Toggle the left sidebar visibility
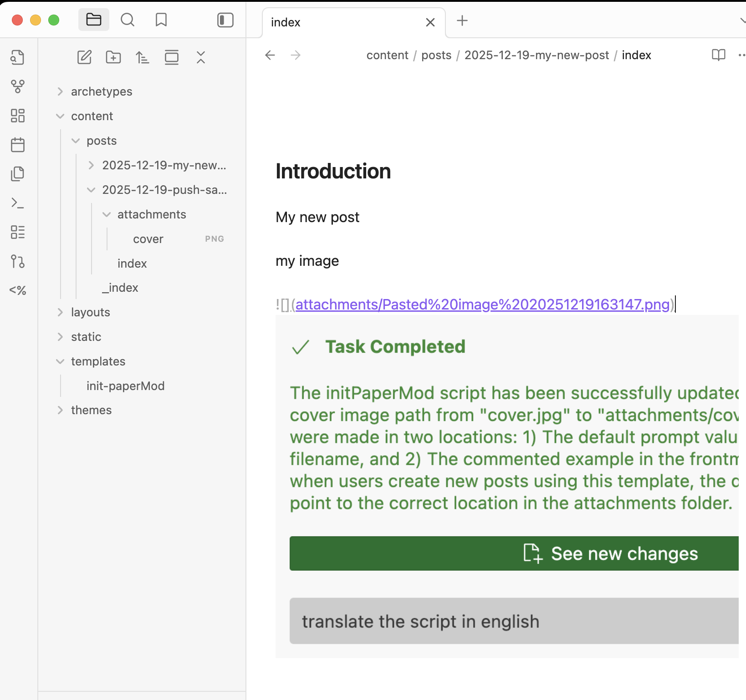 coord(225,20)
